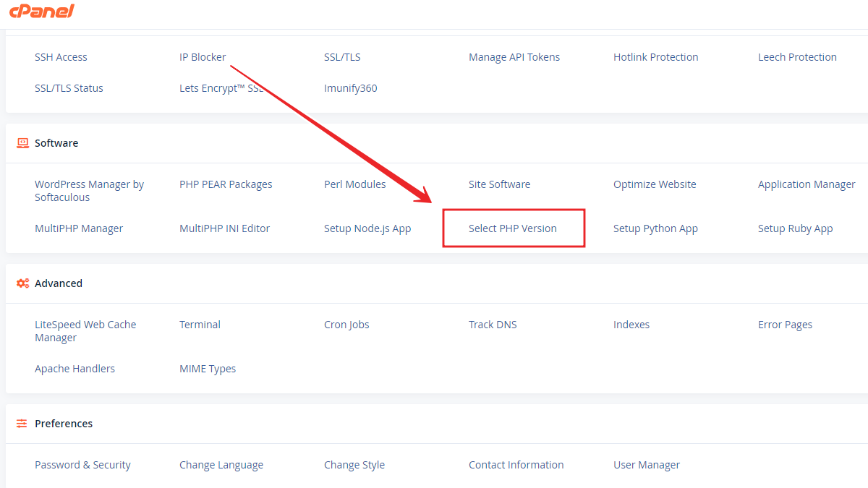Open Setup Ruby App
Screen dimensions: 868x488
795,228
